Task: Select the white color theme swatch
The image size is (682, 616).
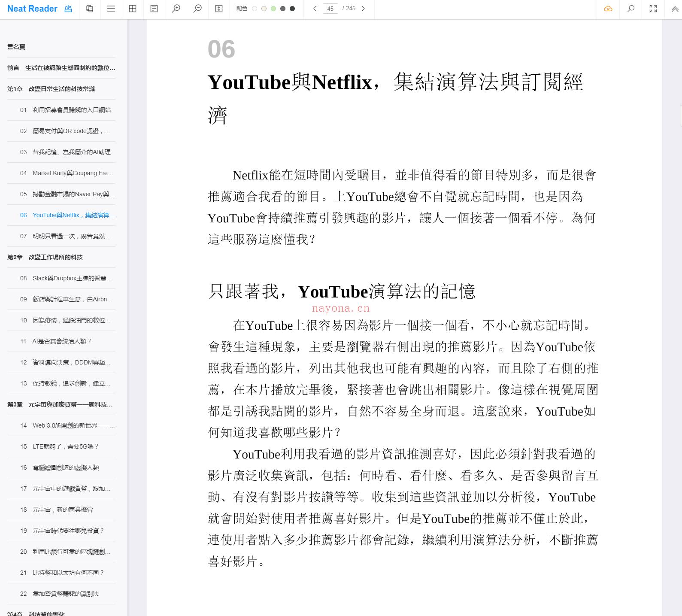Action: pyautogui.click(x=255, y=9)
